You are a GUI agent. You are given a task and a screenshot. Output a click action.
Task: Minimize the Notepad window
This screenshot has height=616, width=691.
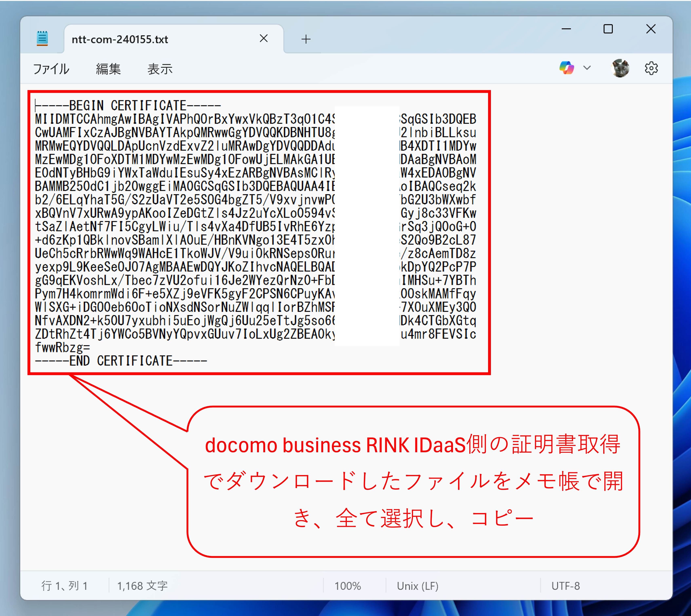(566, 29)
